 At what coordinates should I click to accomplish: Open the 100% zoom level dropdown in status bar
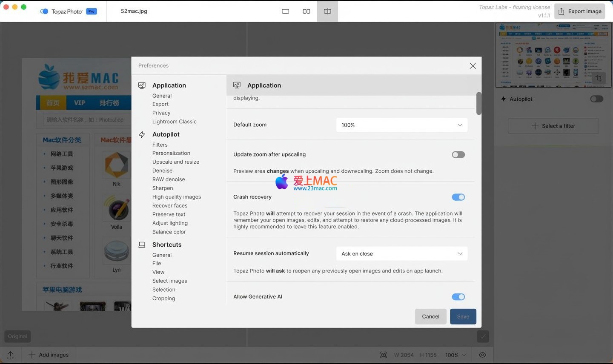[456, 355]
